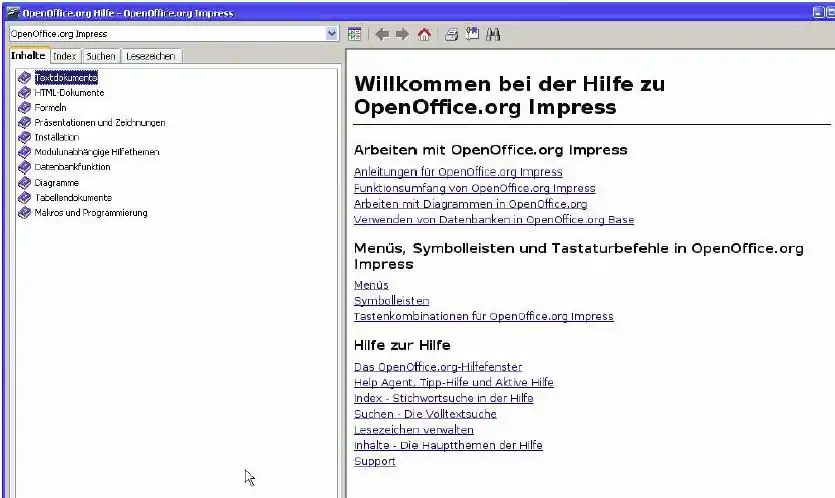Click the Hilfe zur Hilfe heading

[402, 345]
